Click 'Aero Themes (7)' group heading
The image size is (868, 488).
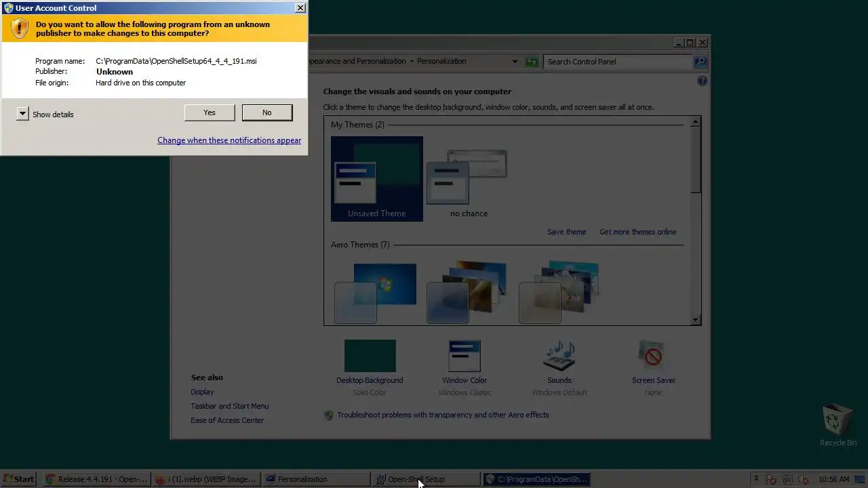tap(360, 245)
